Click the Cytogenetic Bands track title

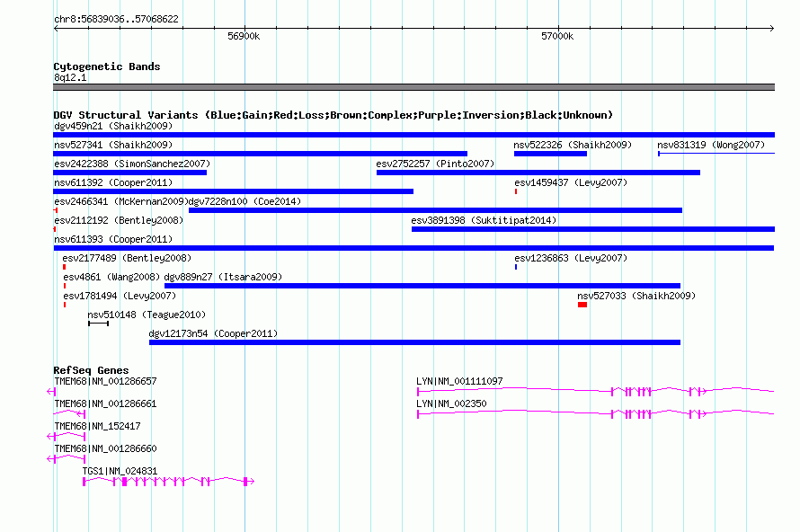(x=107, y=66)
